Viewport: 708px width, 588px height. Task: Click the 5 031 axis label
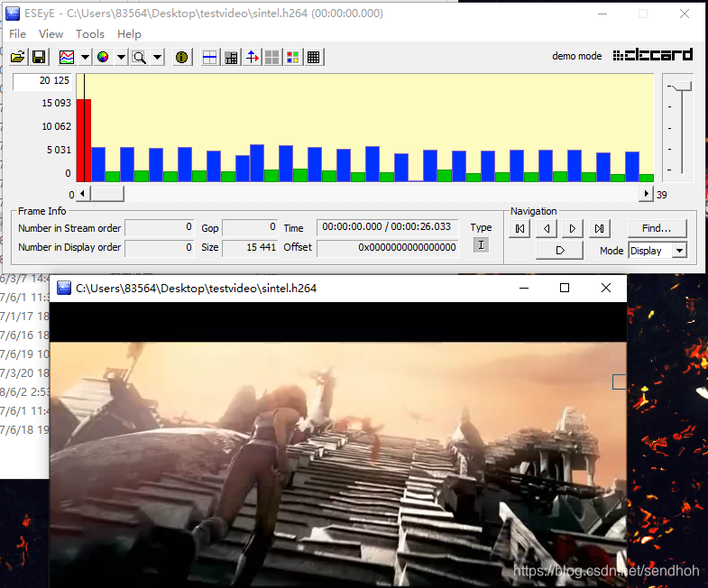tap(60, 150)
